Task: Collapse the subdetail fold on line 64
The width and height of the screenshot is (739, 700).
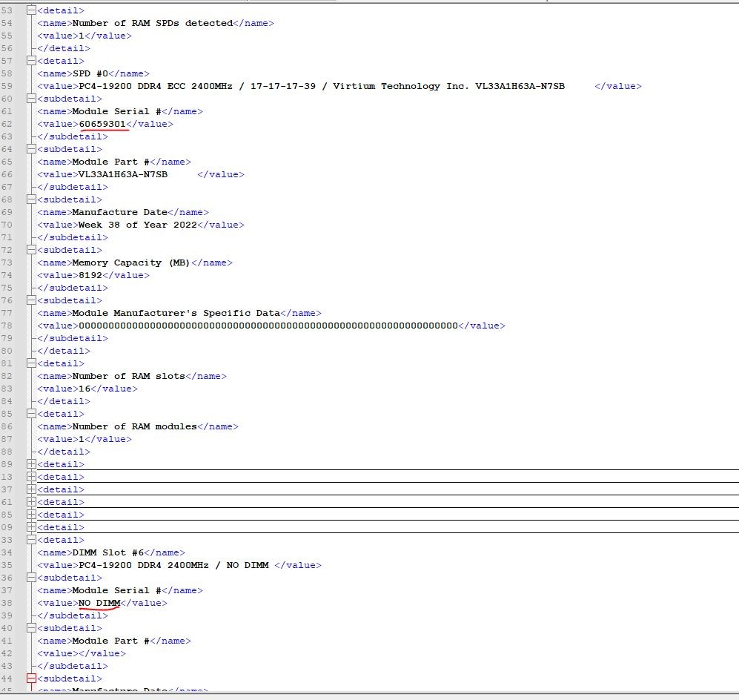Action: (x=32, y=148)
